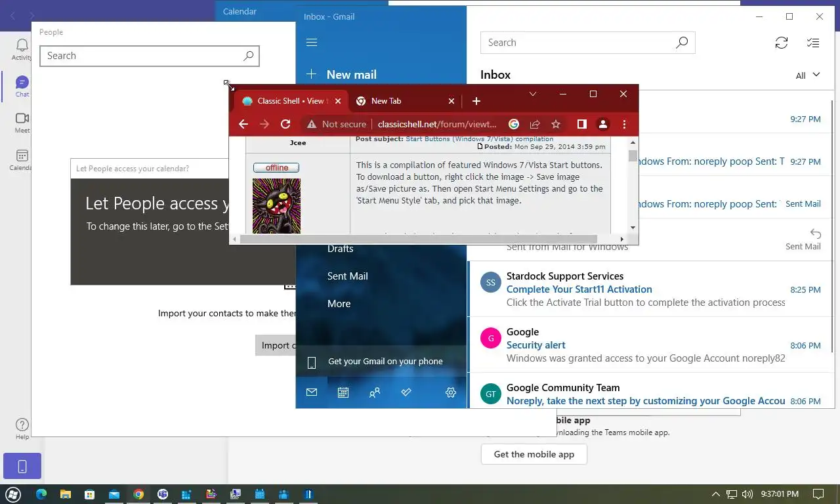Switch to Mail icon in Mail bottom bar
The width and height of the screenshot is (840, 504).
tap(312, 392)
